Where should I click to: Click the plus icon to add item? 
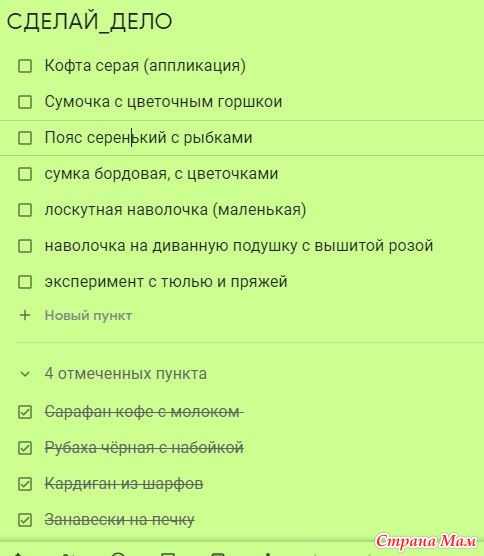[x=25, y=315]
